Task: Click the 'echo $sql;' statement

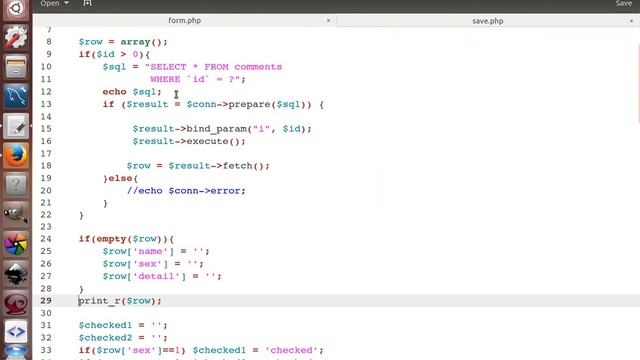Action: tap(132, 92)
